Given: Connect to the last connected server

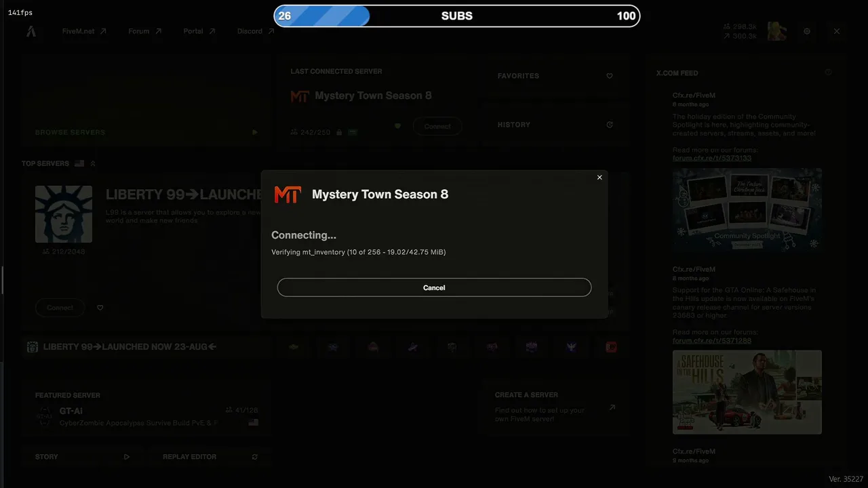Looking at the screenshot, I should (437, 126).
